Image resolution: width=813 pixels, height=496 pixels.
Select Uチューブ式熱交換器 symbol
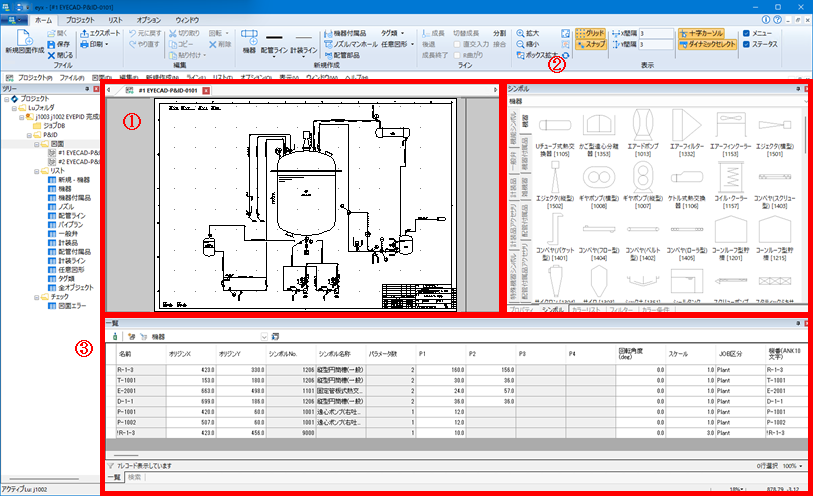pos(555,133)
